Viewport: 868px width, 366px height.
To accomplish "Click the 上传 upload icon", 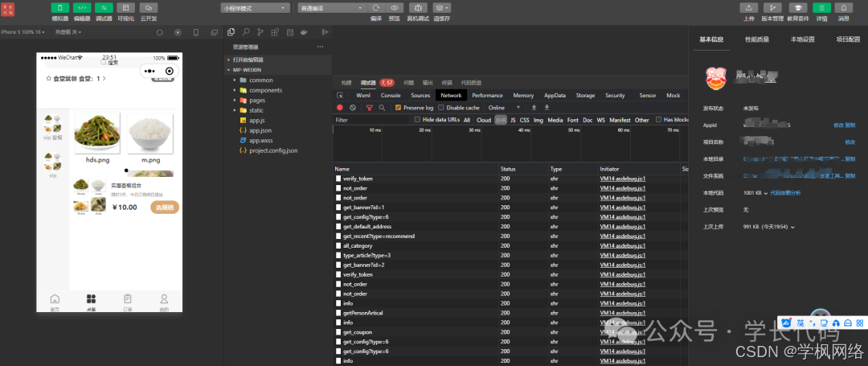I will (x=749, y=8).
